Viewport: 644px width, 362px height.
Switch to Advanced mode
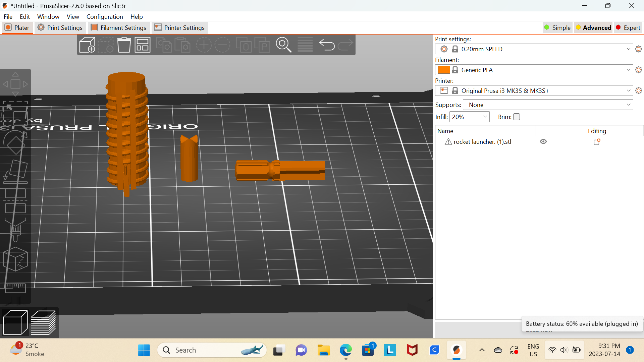(593, 27)
